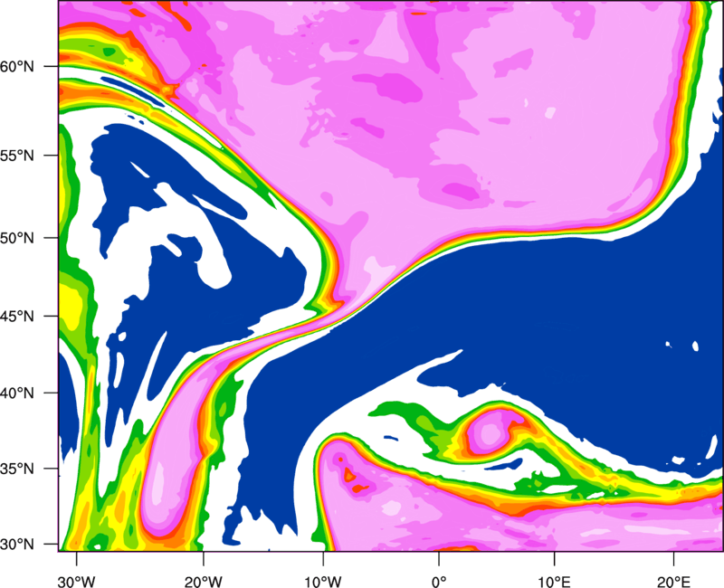Click the 60°N latitude label

point(17,66)
